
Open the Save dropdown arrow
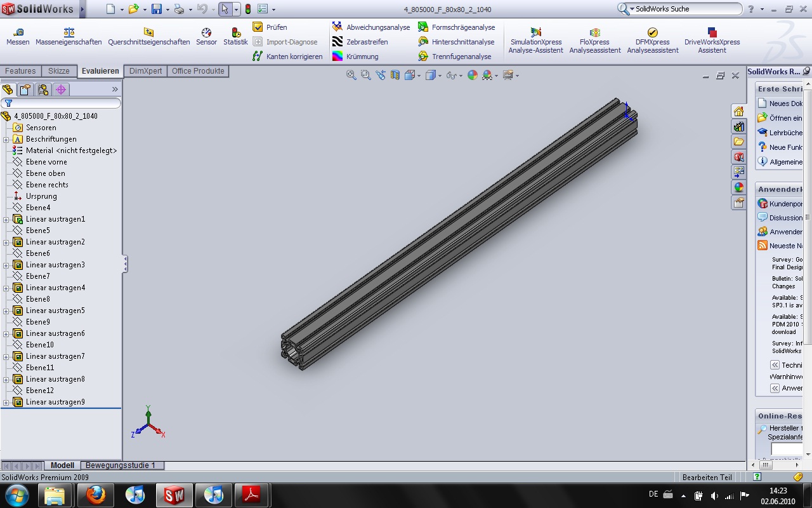pyautogui.click(x=167, y=10)
